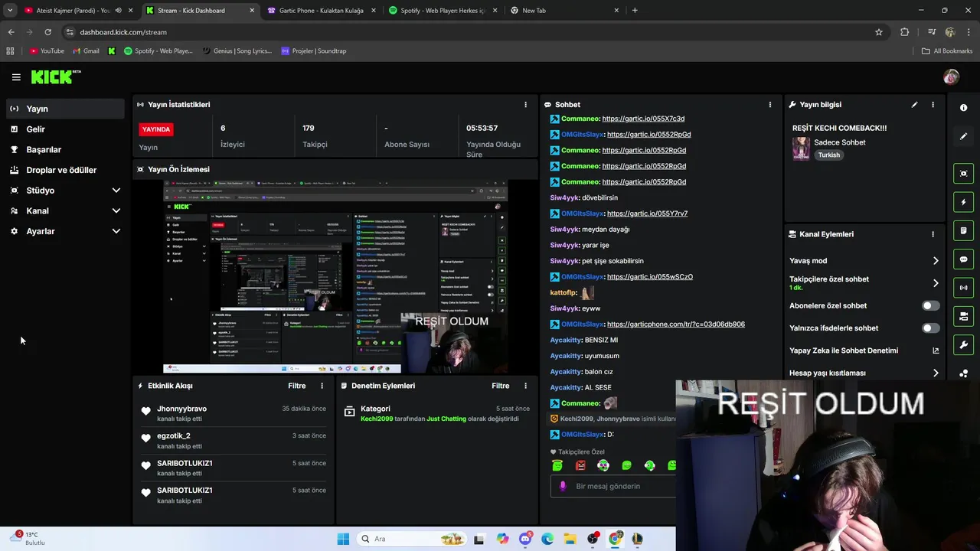Open AI chat moderation external link icon
This screenshot has width=980, height=551.
tap(936, 350)
